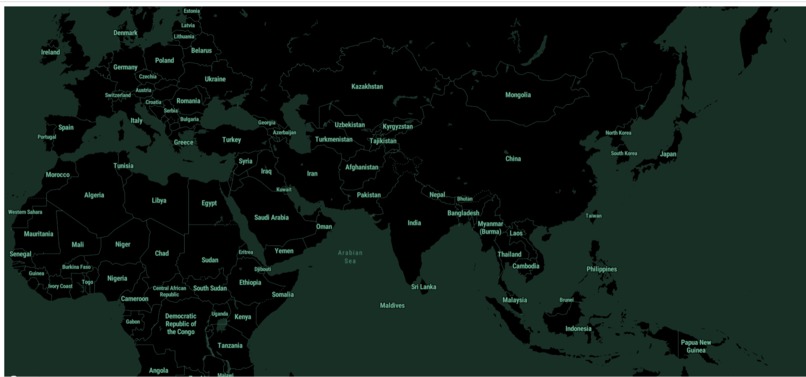Image resolution: width=806 pixels, height=377 pixels.
Task: Click the Papua New Guinea label
Action: 696,346
